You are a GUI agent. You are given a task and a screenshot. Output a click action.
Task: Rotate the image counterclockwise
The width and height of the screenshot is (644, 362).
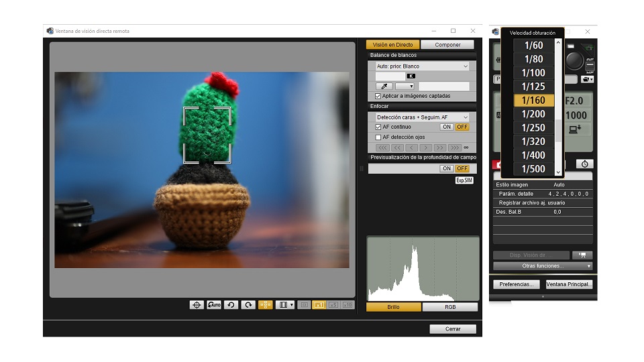tap(231, 304)
